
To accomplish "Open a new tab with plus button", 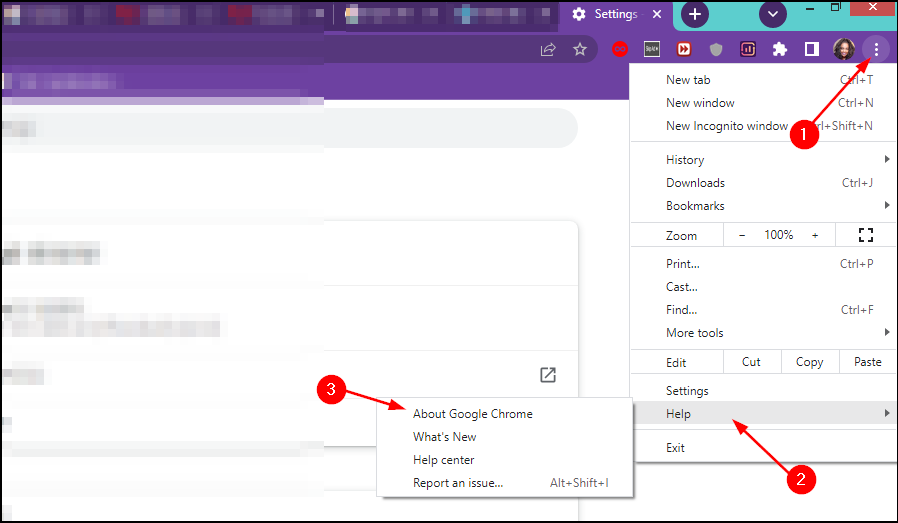I will click(695, 14).
